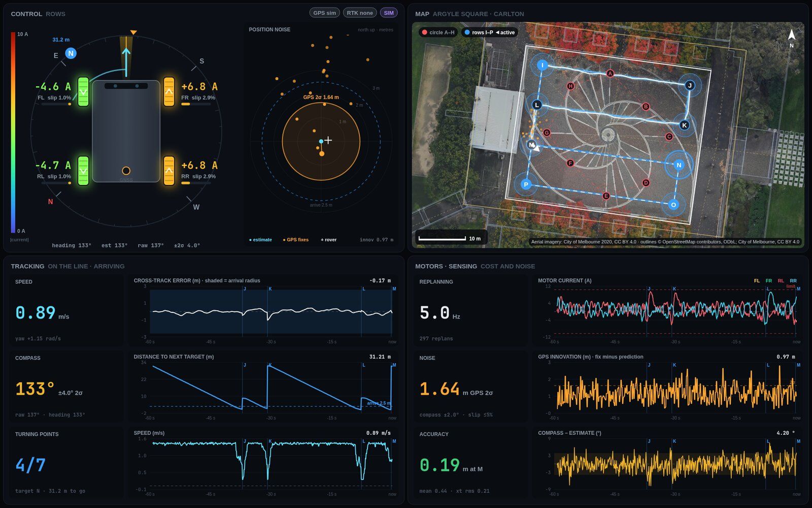Click RL in the motor current legend
812x508 pixels.
[781, 281]
